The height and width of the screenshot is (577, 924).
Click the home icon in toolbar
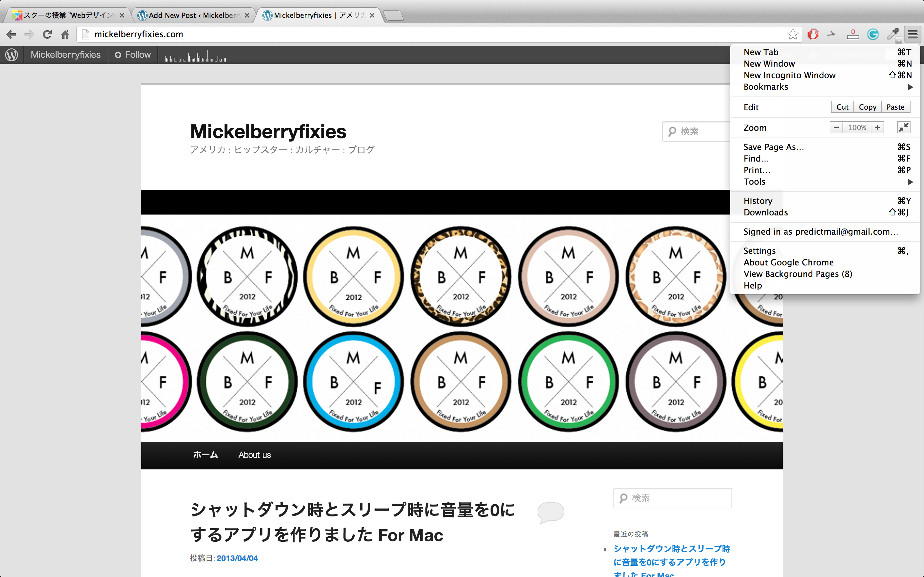click(x=65, y=34)
